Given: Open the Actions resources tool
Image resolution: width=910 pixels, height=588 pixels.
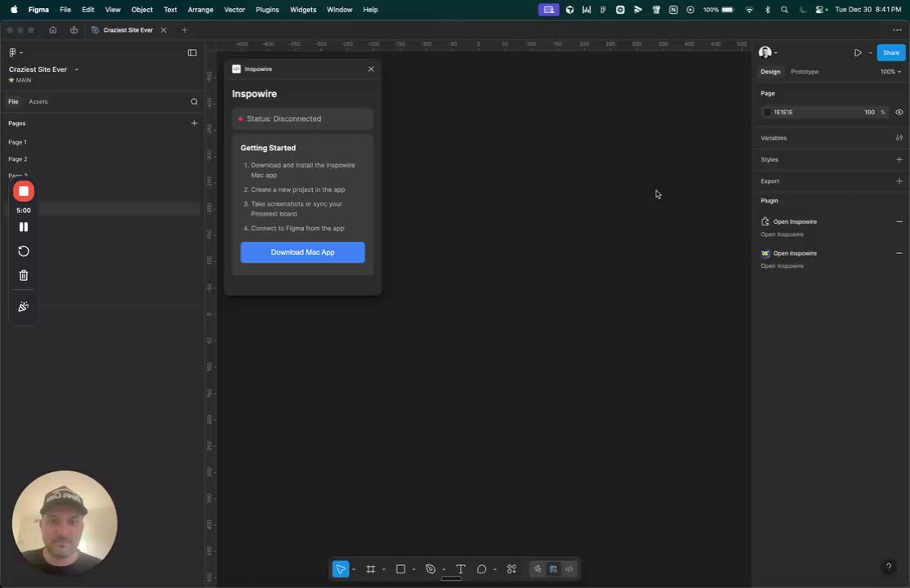Looking at the screenshot, I should (x=511, y=569).
